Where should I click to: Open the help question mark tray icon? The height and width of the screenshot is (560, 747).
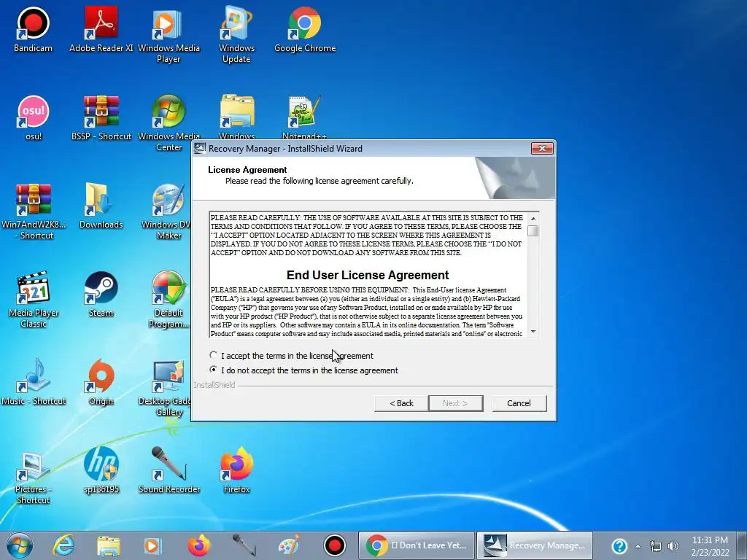[619, 546]
